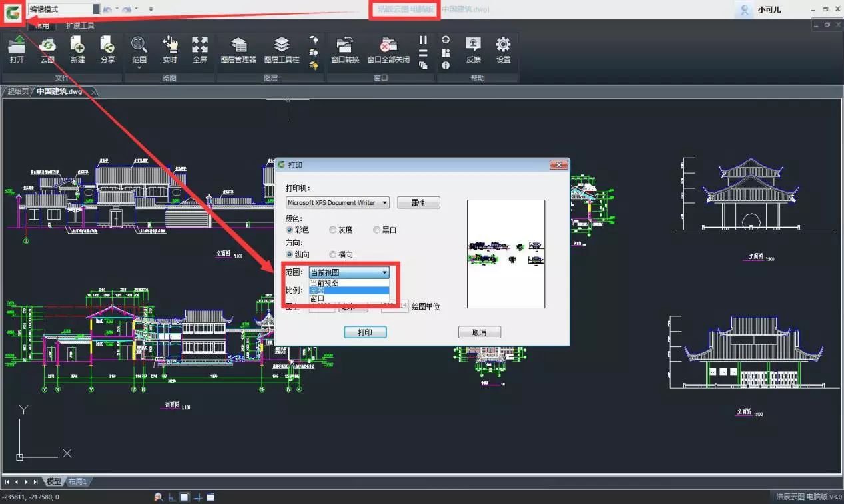Switch to the 布局1 layout tab

click(77, 481)
